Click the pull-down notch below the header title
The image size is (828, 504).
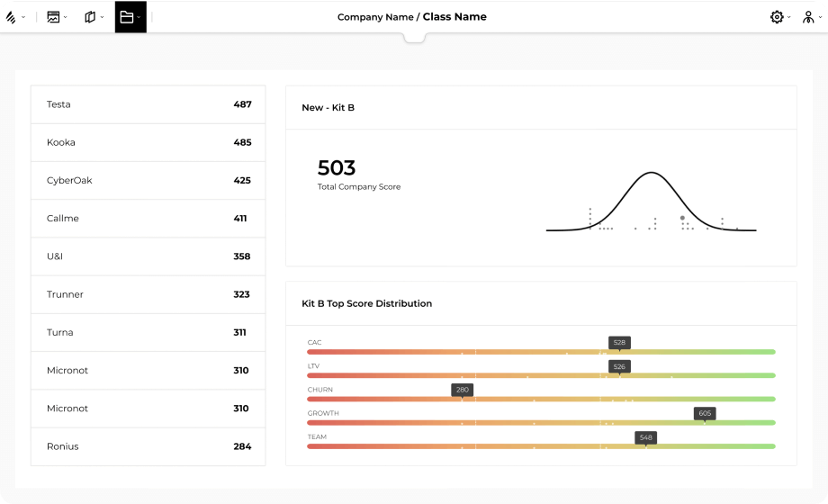click(414, 38)
